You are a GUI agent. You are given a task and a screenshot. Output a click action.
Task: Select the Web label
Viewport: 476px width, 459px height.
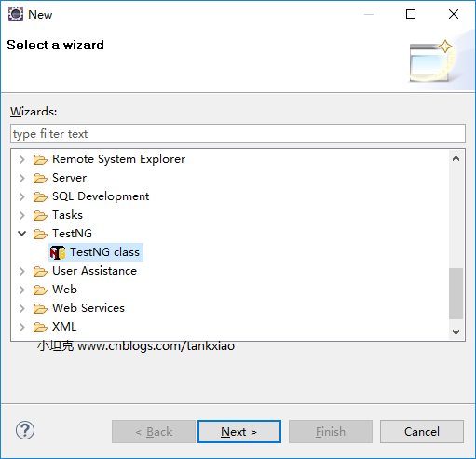pyautogui.click(x=64, y=290)
